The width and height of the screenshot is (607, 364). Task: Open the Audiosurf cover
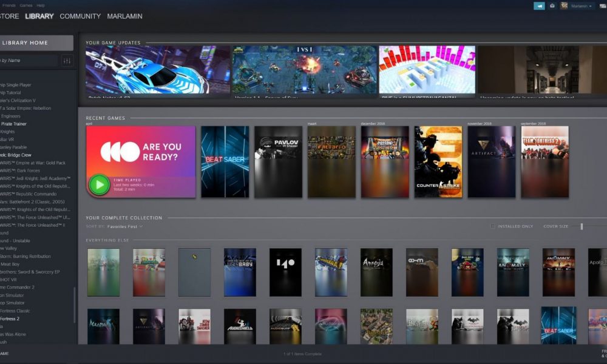(x=285, y=326)
